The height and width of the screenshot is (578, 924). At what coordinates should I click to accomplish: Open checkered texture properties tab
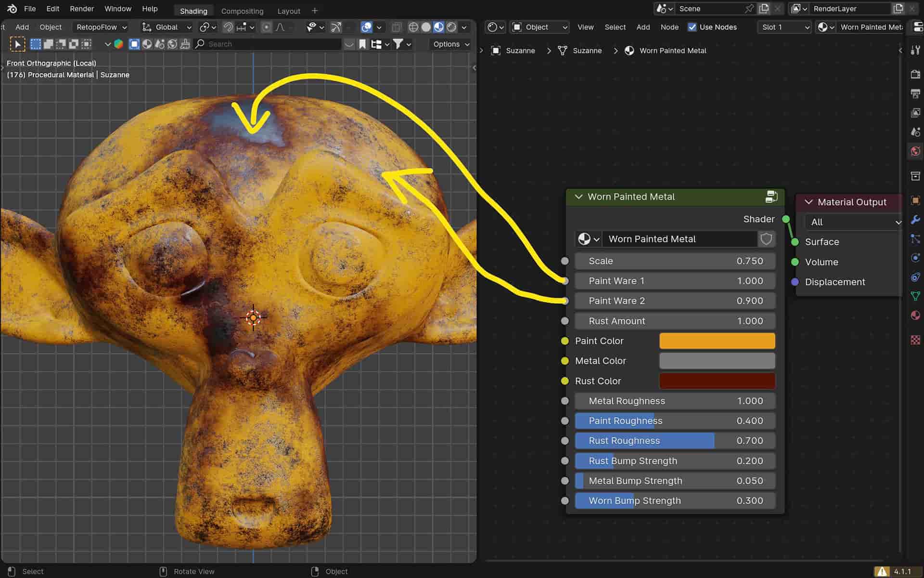point(915,340)
